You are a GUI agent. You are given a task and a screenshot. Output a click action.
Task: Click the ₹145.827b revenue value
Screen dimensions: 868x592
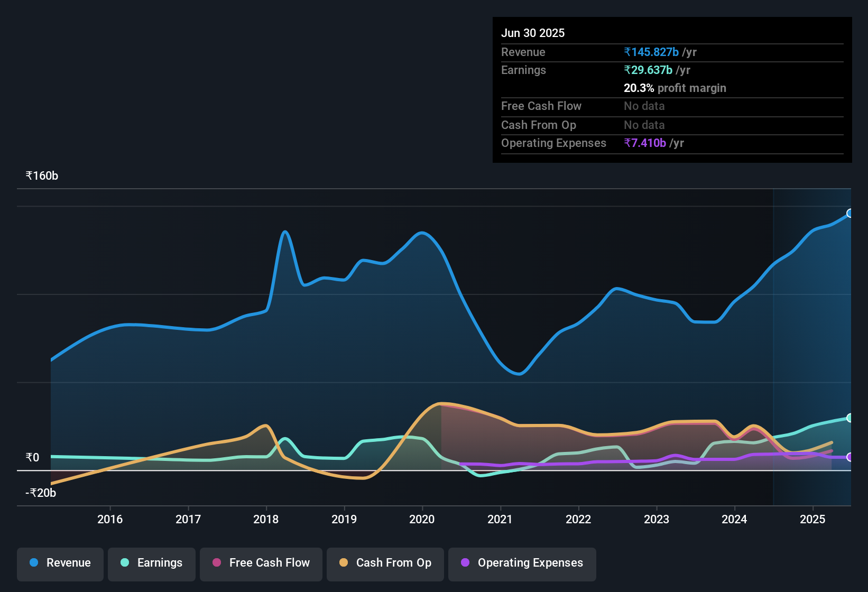tap(651, 52)
